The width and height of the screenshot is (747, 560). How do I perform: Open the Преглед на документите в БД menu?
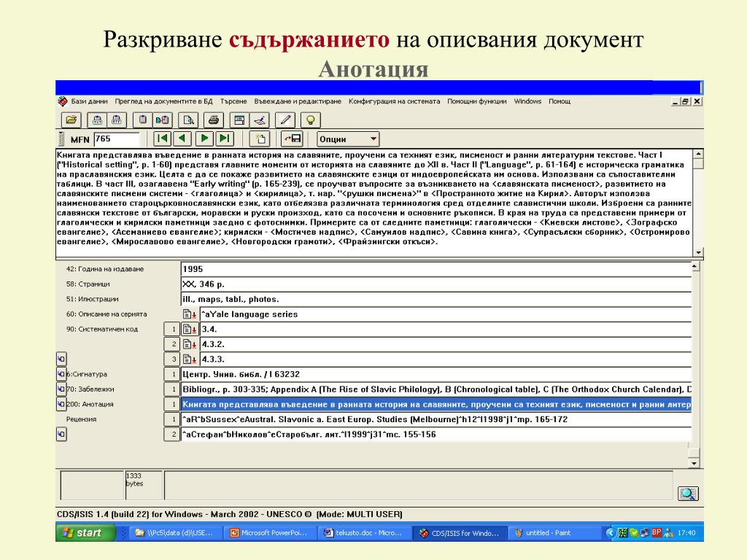(164, 101)
